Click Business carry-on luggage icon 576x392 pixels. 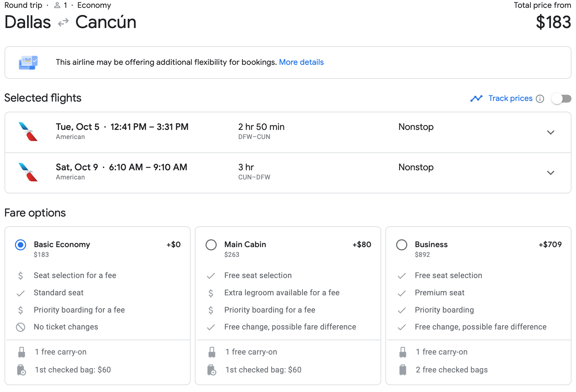click(403, 352)
